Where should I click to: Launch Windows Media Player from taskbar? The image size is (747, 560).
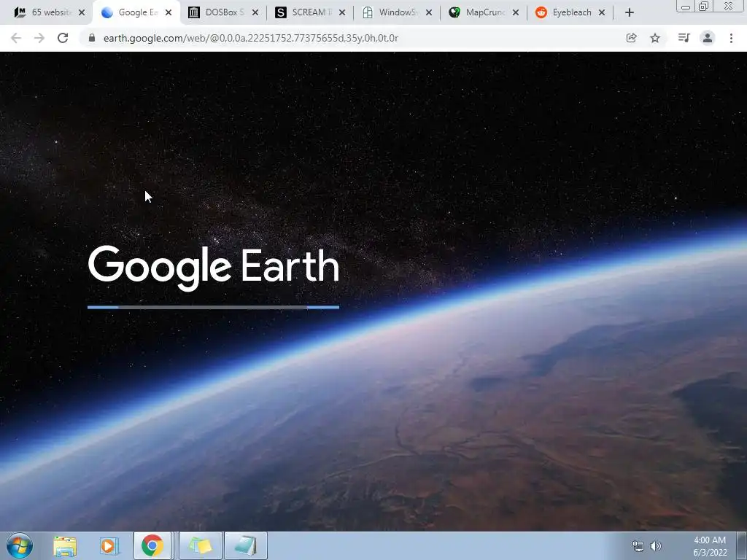coord(109,546)
